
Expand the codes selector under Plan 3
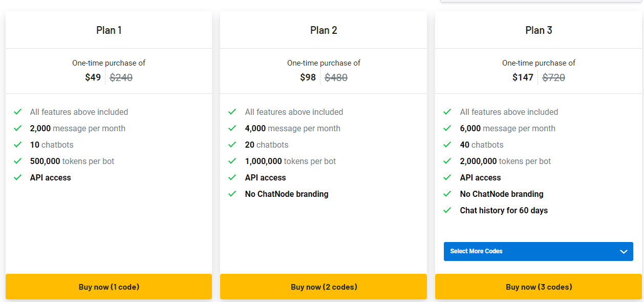coord(538,251)
